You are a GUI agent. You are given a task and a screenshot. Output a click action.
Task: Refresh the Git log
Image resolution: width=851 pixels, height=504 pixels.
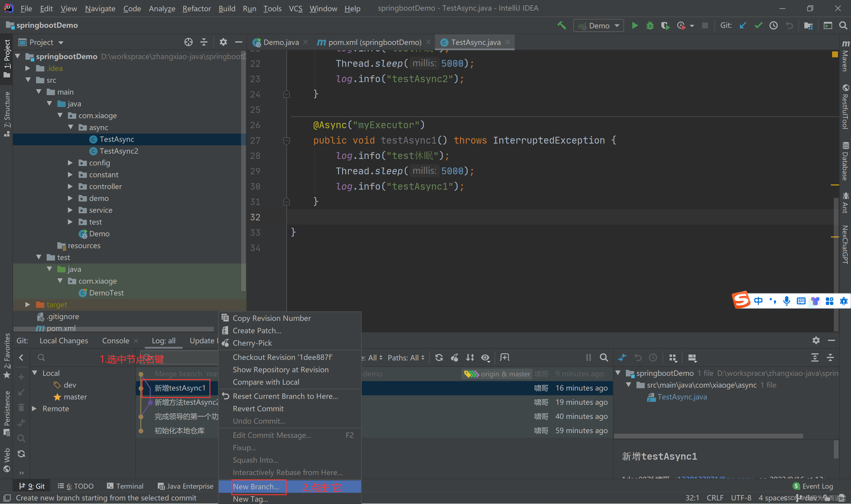439,358
